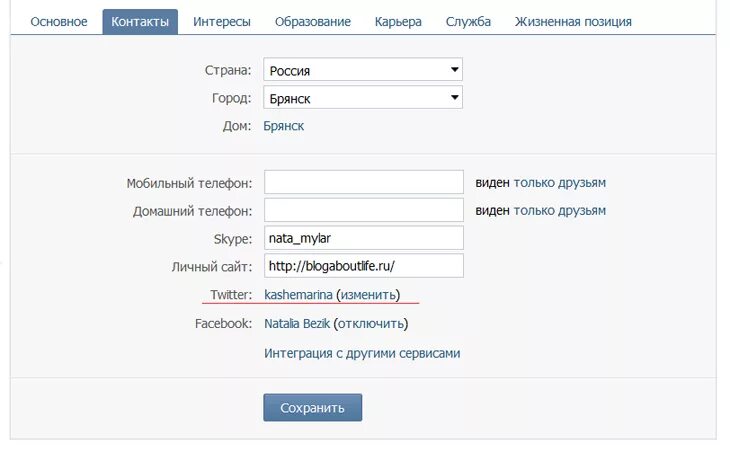The height and width of the screenshot is (452, 730).
Task: Click the Личный сайт URL field
Action: (364, 266)
